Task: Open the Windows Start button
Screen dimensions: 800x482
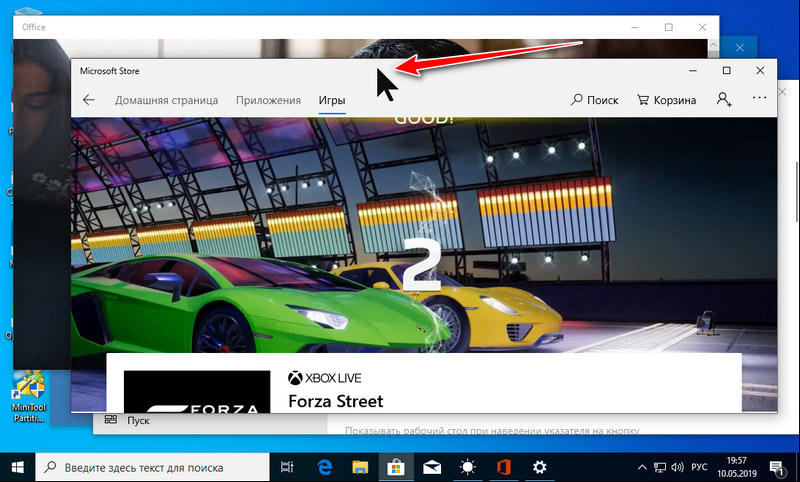Action: pyautogui.click(x=18, y=467)
